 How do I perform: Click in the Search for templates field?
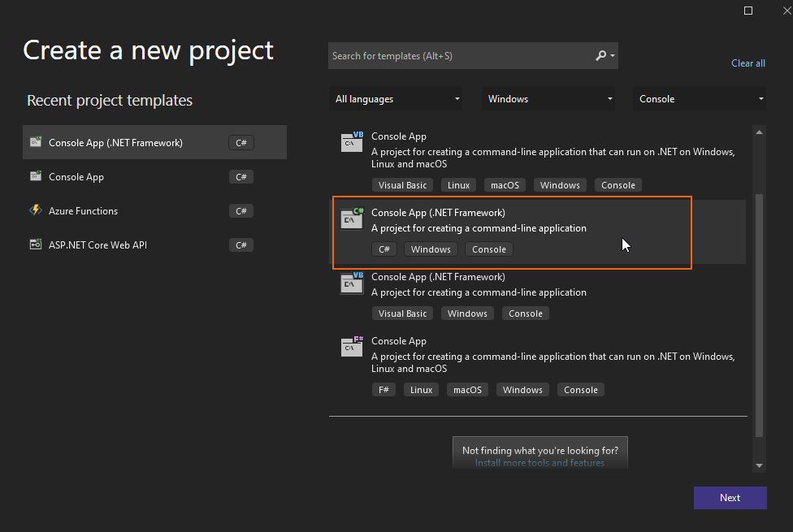[459, 56]
